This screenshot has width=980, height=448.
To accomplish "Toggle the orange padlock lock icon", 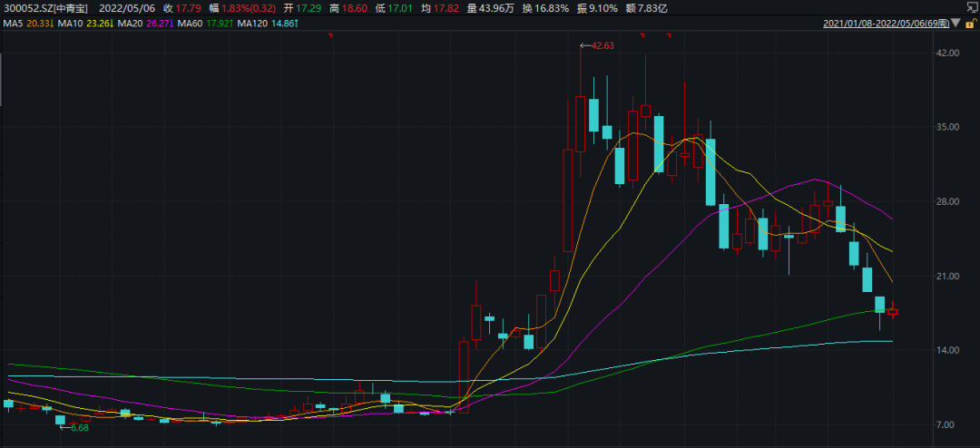I will click(970, 22).
